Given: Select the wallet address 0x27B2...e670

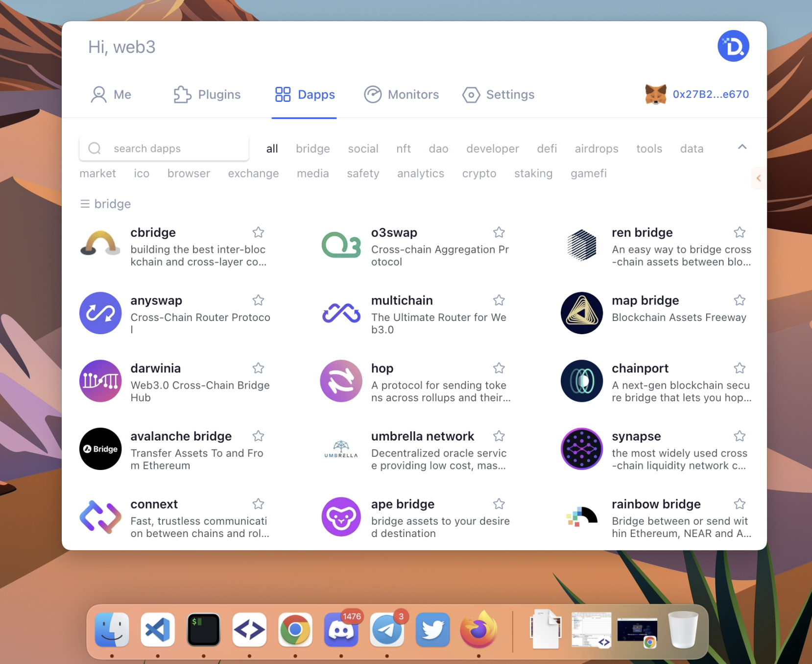Looking at the screenshot, I should pos(711,94).
